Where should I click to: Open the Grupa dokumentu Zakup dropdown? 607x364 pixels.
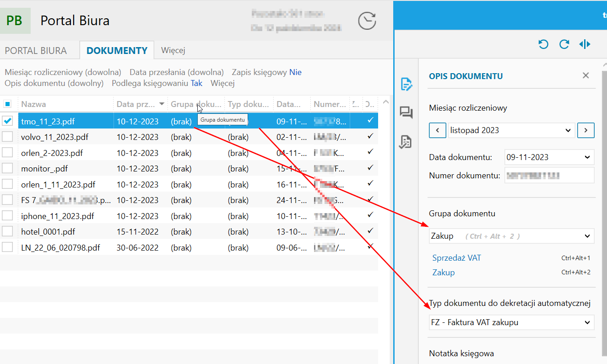click(x=512, y=236)
